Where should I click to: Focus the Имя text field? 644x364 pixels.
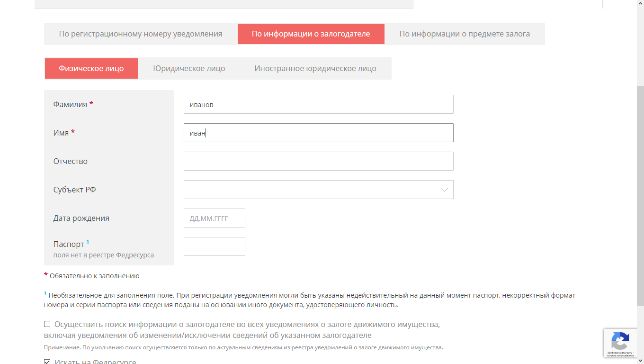[318, 133]
